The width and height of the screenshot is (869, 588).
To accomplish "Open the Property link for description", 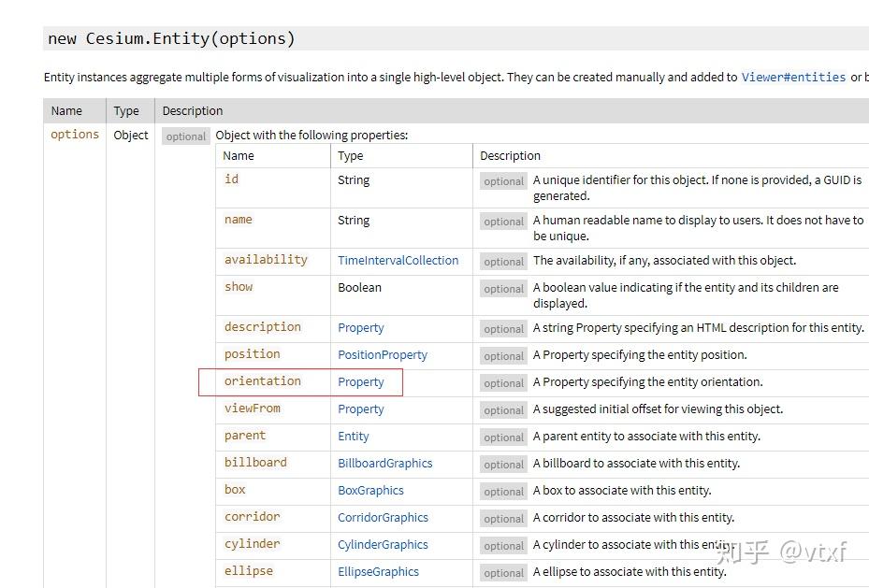I will point(360,328).
